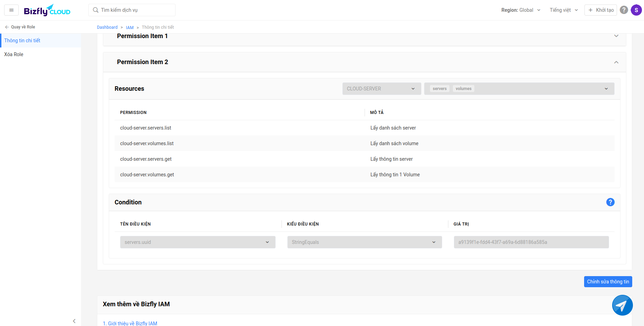The image size is (644, 326).
Task: Click the back arrow to Quay về Role
Action: click(7, 27)
